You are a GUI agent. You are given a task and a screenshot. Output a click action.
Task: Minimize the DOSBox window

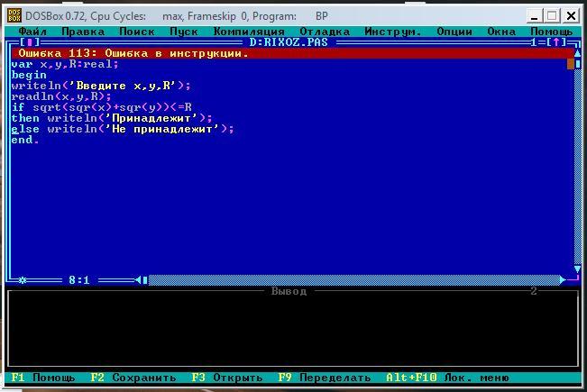(535, 16)
